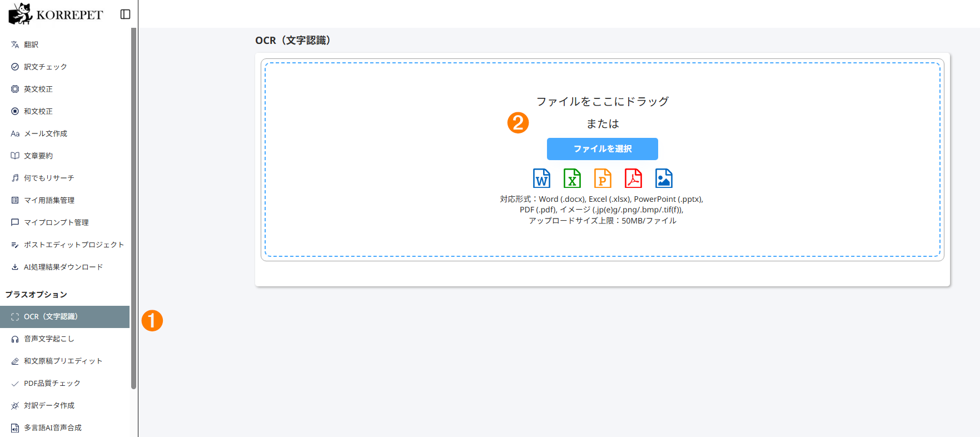Click the ファイルを選択 button
The height and width of the screenshot is (437, 980).
603,149
